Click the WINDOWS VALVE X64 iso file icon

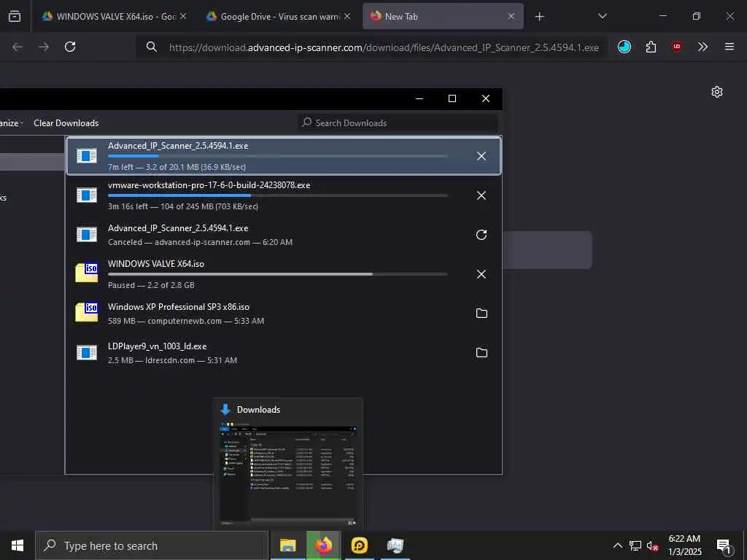87,273
